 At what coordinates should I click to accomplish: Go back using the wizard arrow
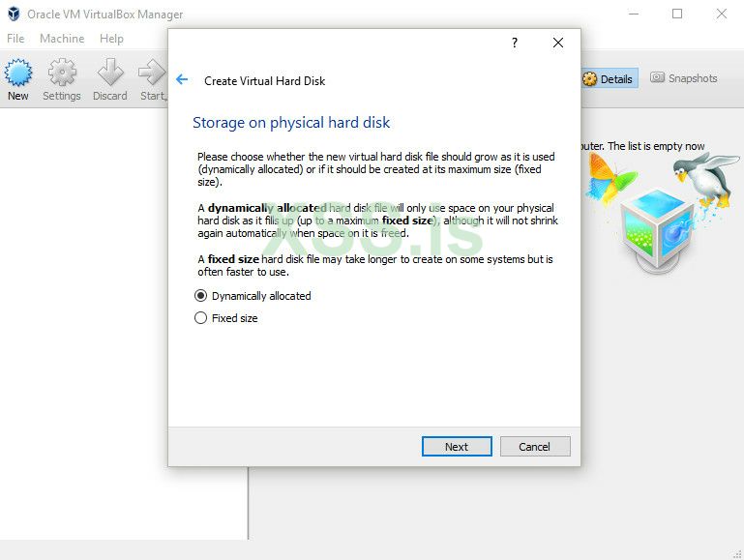pyautogui.click(x=182, y=80)
